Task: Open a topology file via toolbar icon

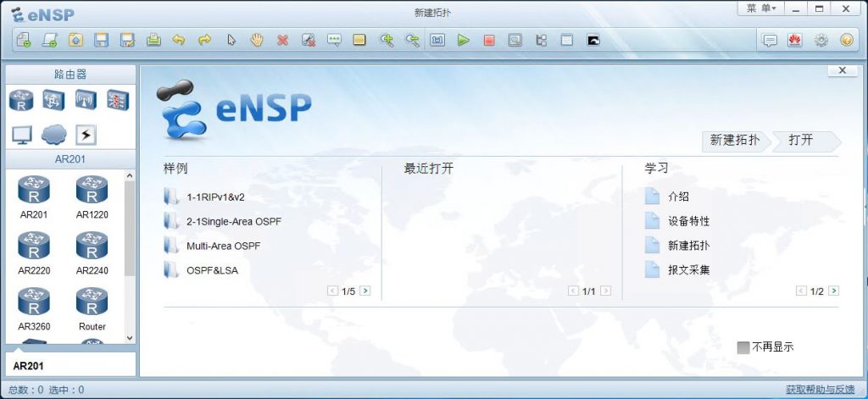Action: [75, 40]
